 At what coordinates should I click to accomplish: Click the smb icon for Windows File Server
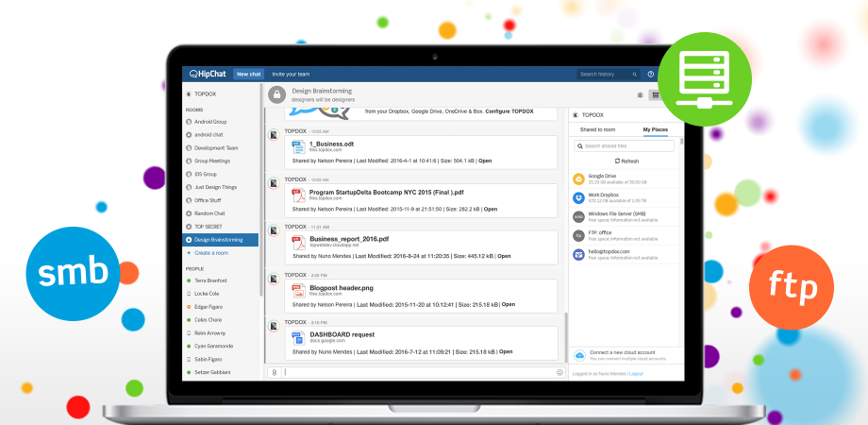[578, 216]
